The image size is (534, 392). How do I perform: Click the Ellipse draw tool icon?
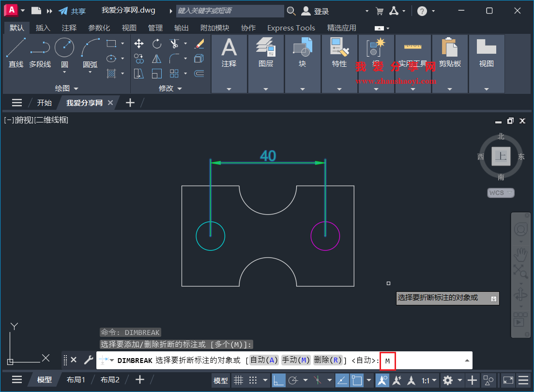point(111,59)
